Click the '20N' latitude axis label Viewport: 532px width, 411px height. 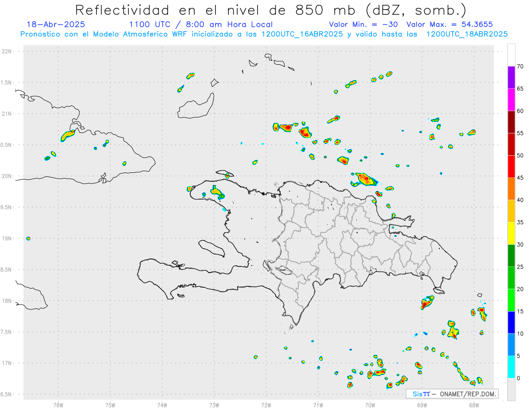7,176
